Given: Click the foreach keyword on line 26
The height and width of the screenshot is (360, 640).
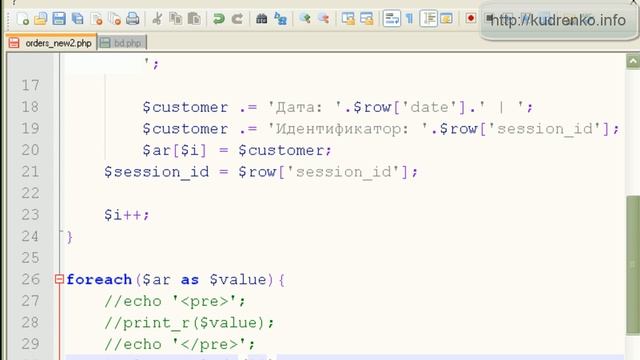Looking at the screenshot, I should coord(99,280).
